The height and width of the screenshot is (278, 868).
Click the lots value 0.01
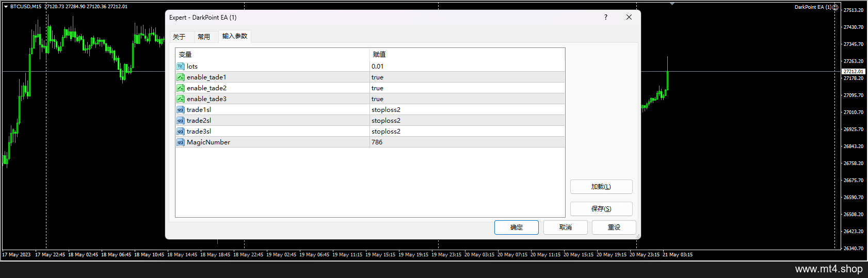(378, 67)
